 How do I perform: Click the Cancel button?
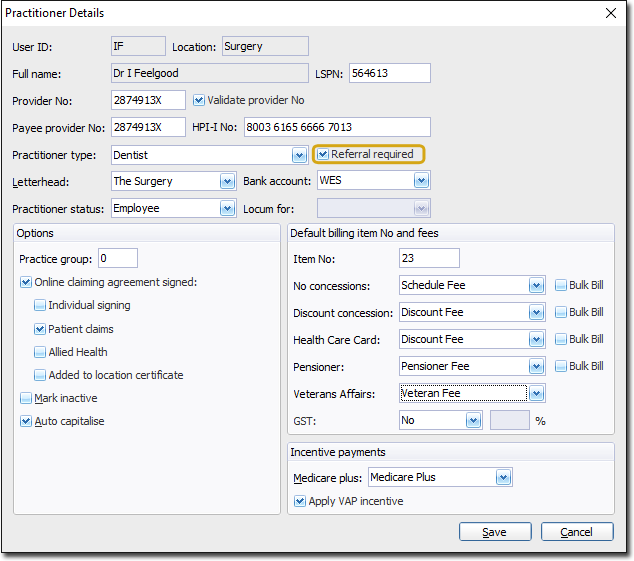point(577,532)
